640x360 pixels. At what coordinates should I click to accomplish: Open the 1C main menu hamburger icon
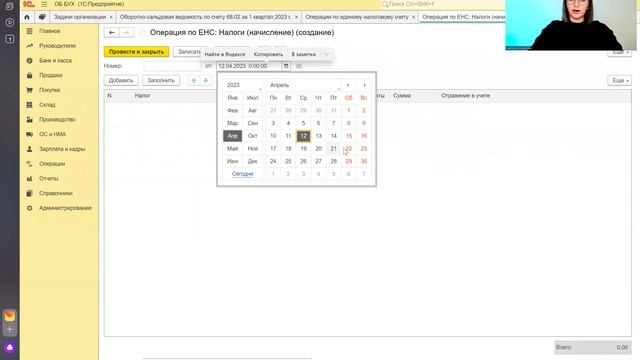click(44, 4)
